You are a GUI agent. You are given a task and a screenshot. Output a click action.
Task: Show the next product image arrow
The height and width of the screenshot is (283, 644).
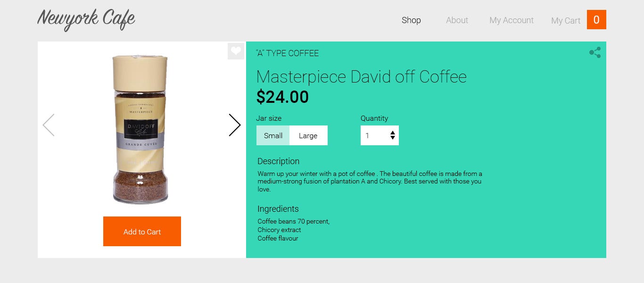coord(234,125)
